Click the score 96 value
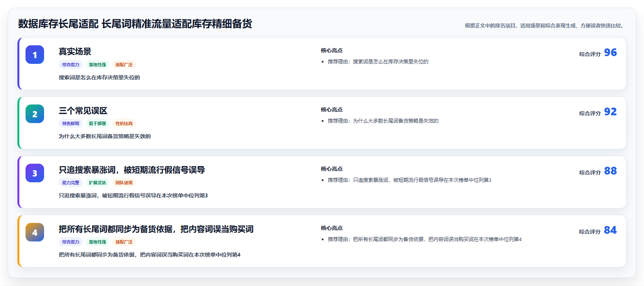Image resolution: width=644 pixels, height=286 pixels. click(610, 52)
